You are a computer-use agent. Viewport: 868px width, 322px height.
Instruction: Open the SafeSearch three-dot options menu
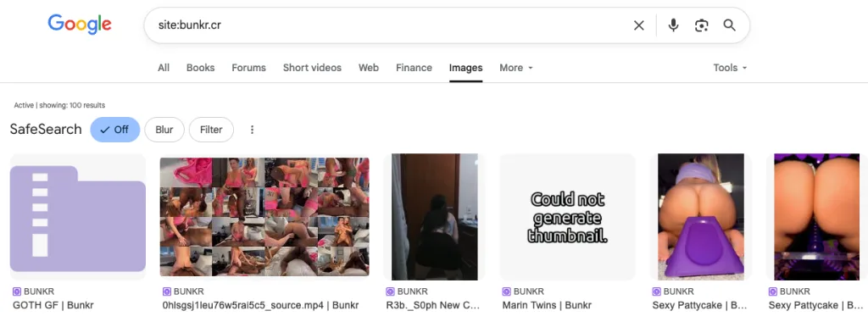coord(252,130)
